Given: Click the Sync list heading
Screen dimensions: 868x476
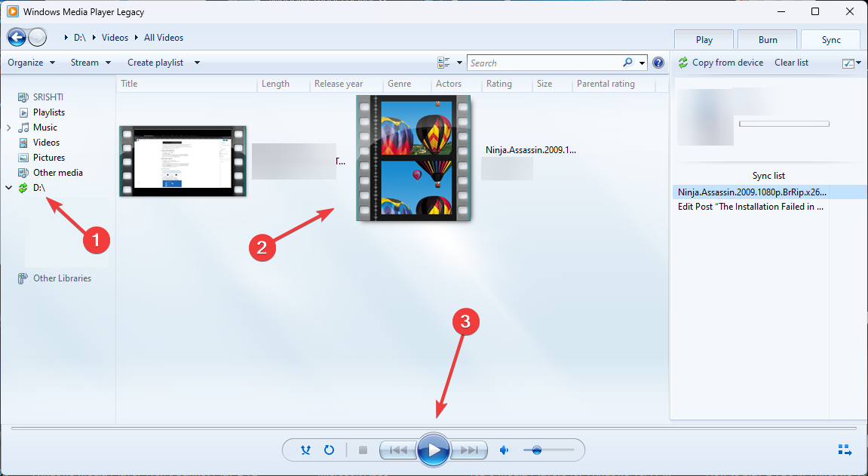Looking at the screenshot, I should (x=768, y=176).
